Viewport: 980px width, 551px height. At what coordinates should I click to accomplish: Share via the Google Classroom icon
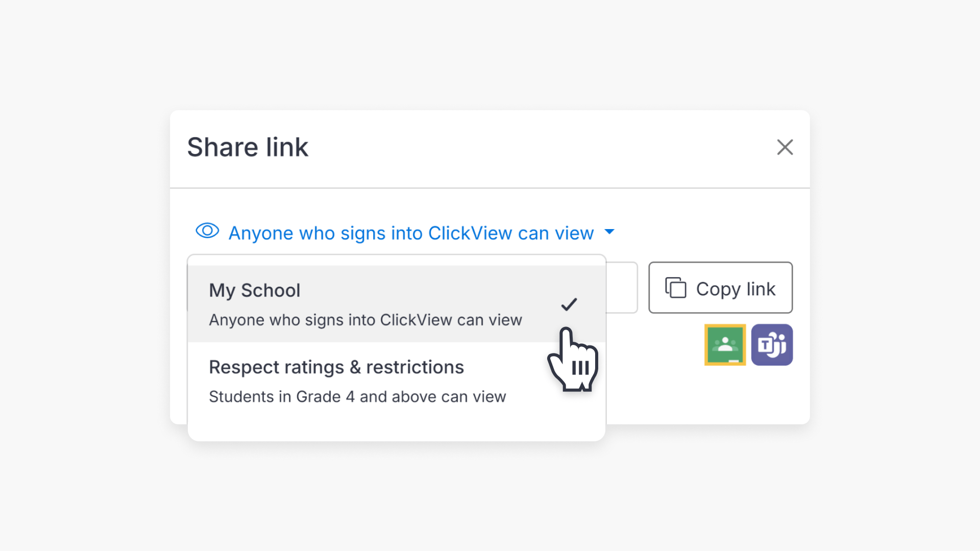(x=725, y=345)
